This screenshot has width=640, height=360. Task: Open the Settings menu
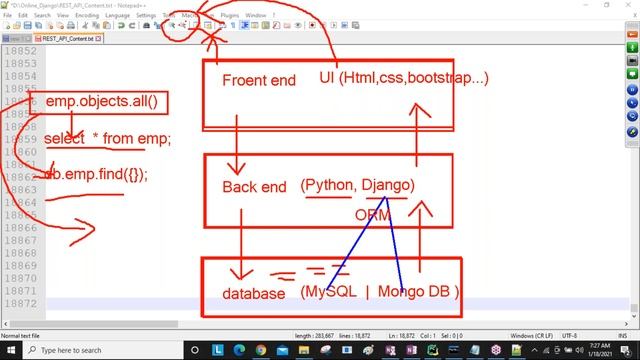pyautogui.click(x=146, y=15)
